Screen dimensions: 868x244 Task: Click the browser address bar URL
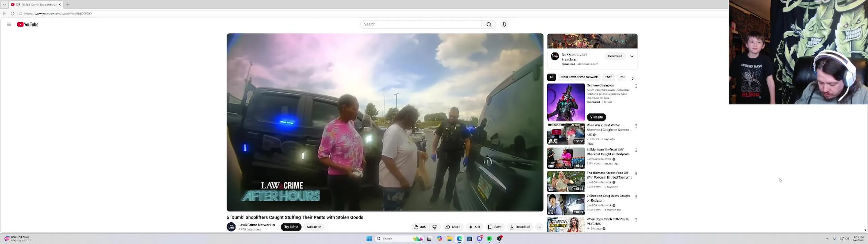(x=58, y=14)
